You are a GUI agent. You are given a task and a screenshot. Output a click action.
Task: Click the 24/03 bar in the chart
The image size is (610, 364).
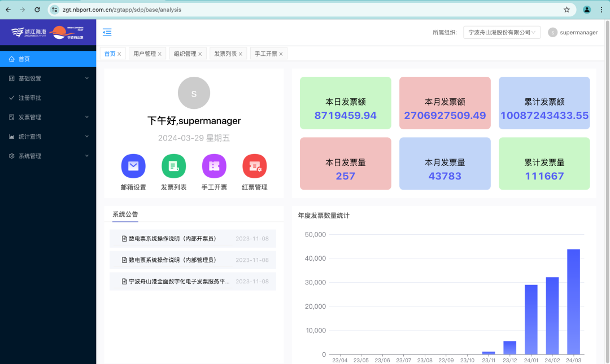pyautogui.click(x=573, y=302)
